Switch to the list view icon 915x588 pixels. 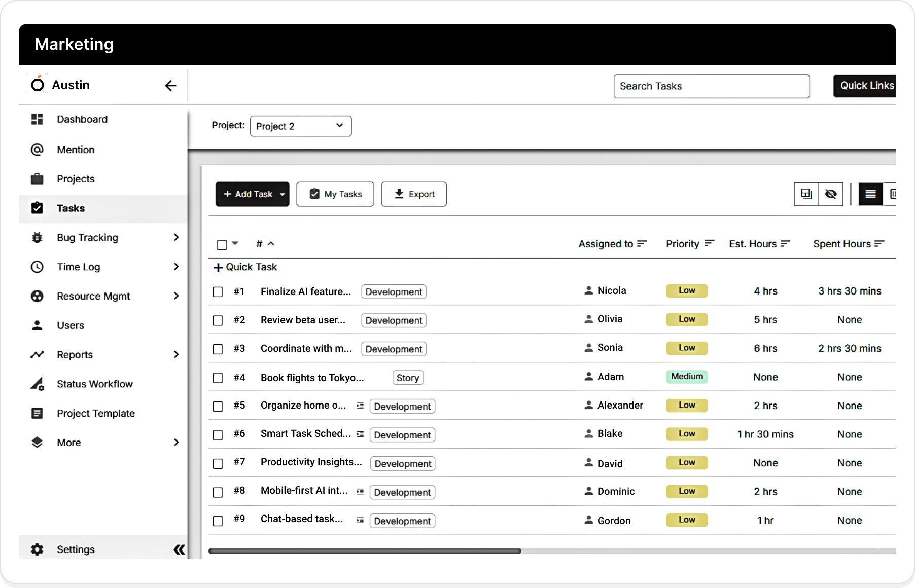(870, 194)
